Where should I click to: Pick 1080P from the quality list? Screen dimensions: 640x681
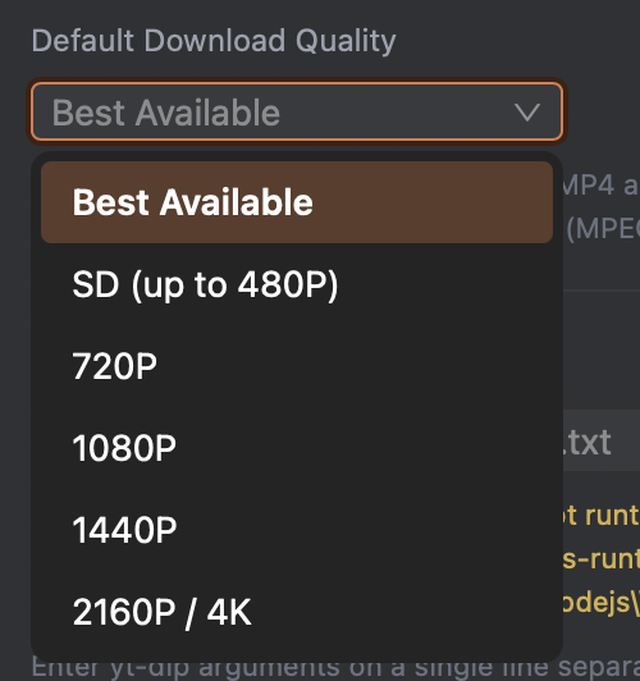point(297,448)
